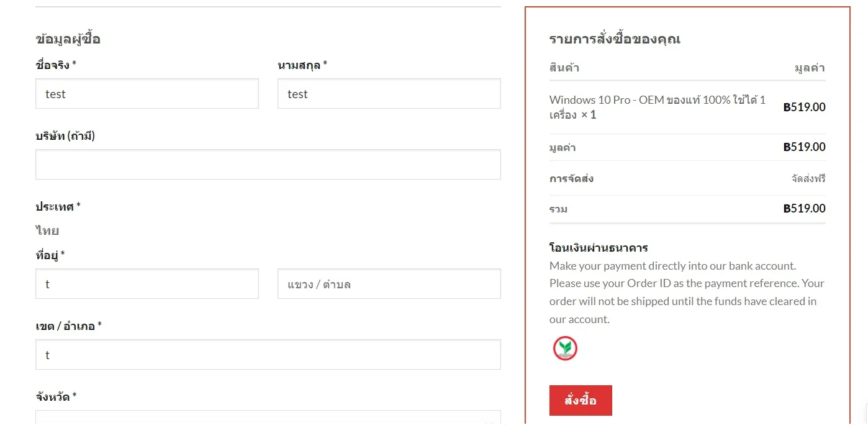The width and height of the screenshot is (868, 425).
Task: Click the ชื่อจริง * label
Action: [x=56, y=65]
